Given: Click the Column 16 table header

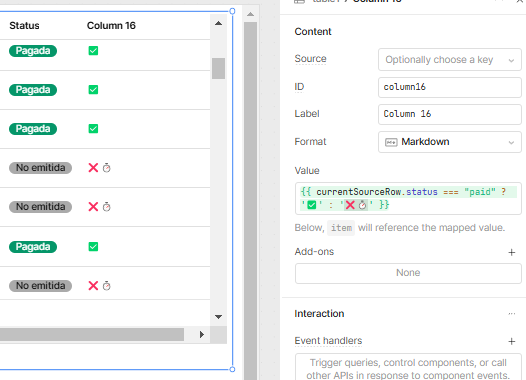Looking at the screenshot, I should pyautogui.click(x=111, y=25).
